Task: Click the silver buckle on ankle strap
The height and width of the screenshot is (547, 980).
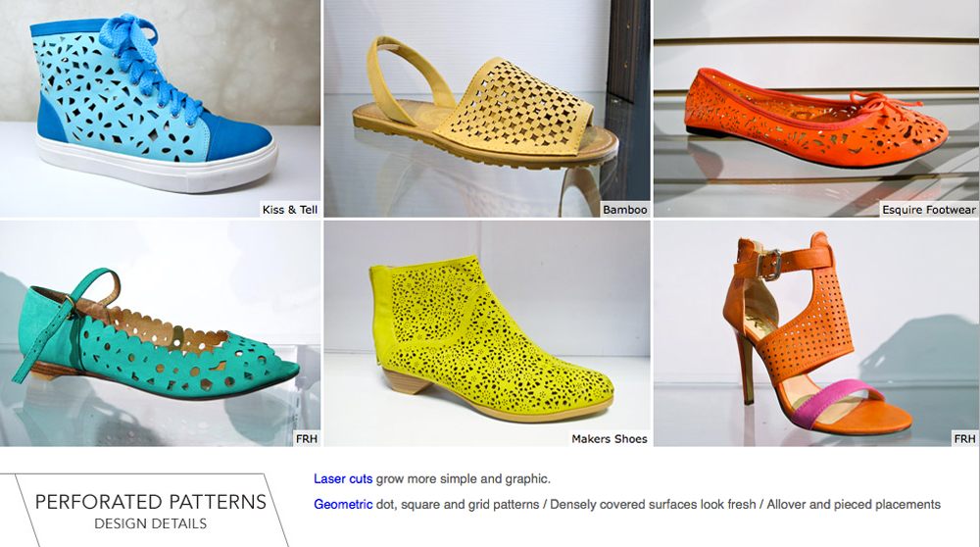Action: click(x=769, y=264)
